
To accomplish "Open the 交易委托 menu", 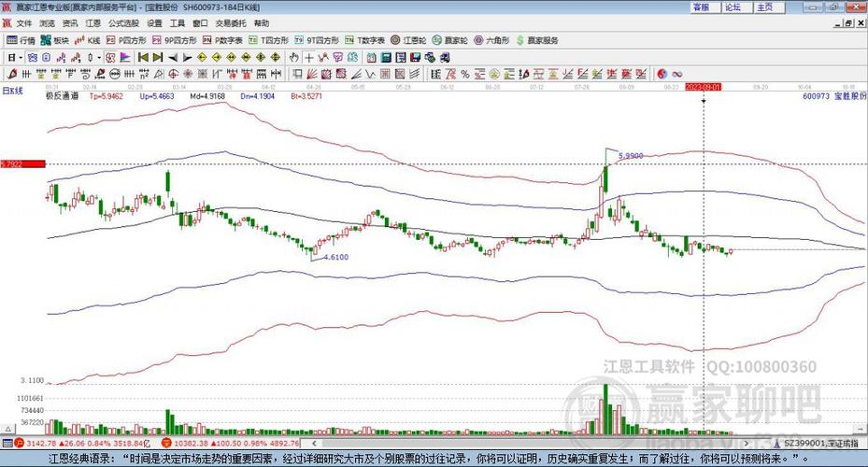I will [231, 23].
